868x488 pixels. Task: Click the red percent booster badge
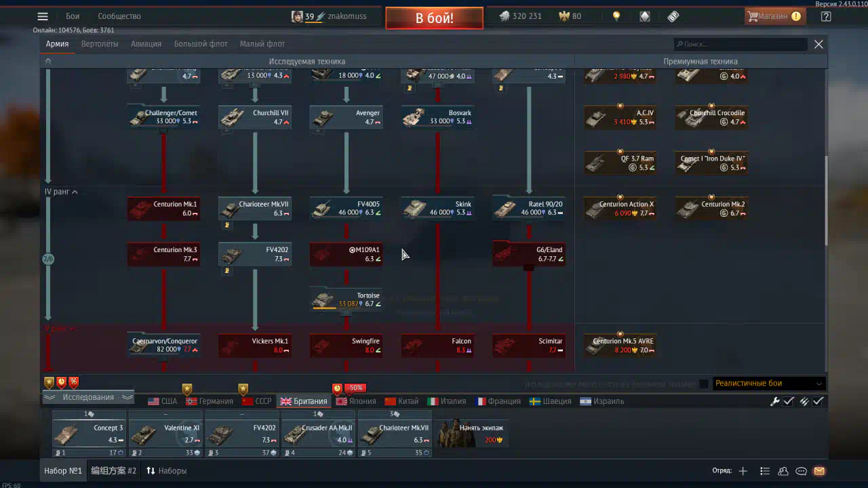tap(73, 382)
